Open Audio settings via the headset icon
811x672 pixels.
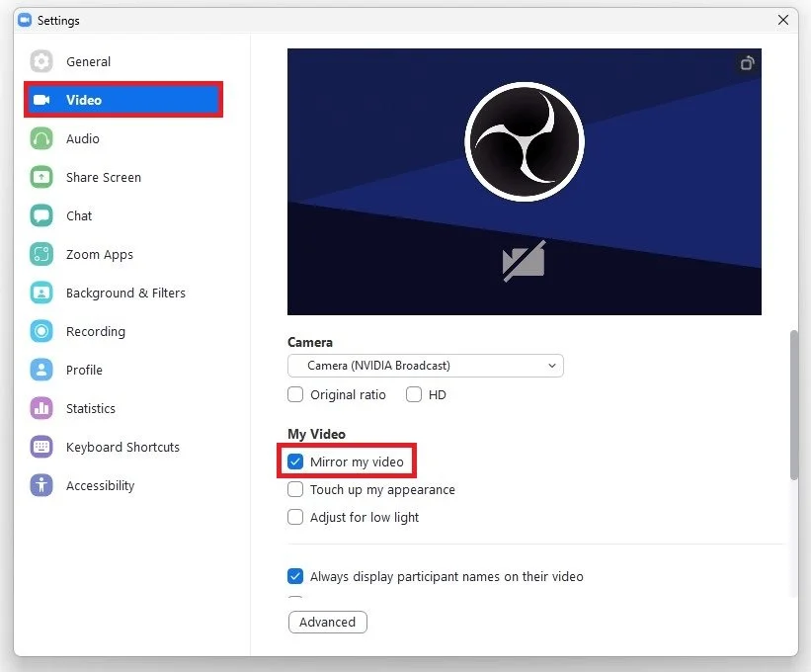pyautogui.click(x=41, y=138)
